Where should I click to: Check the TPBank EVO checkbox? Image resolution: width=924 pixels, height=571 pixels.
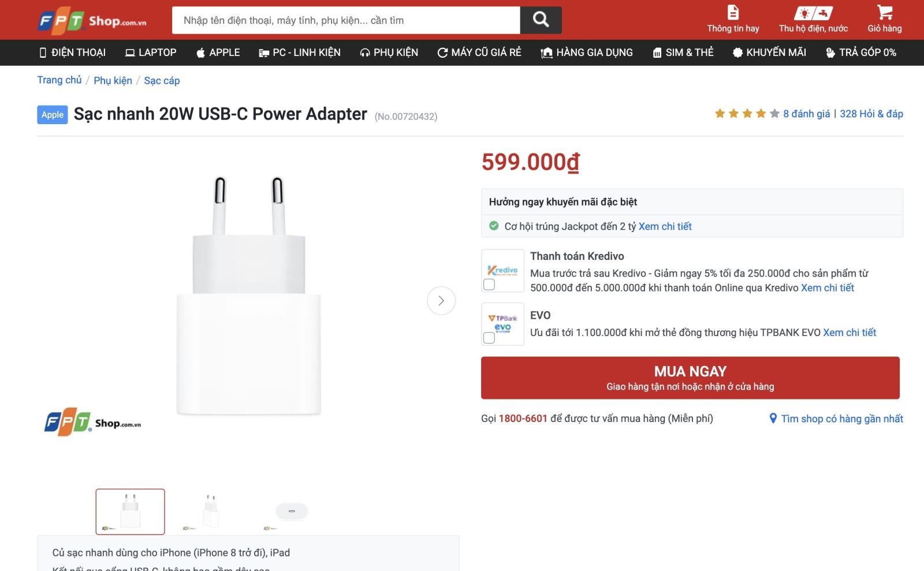[x=489, y=338]
